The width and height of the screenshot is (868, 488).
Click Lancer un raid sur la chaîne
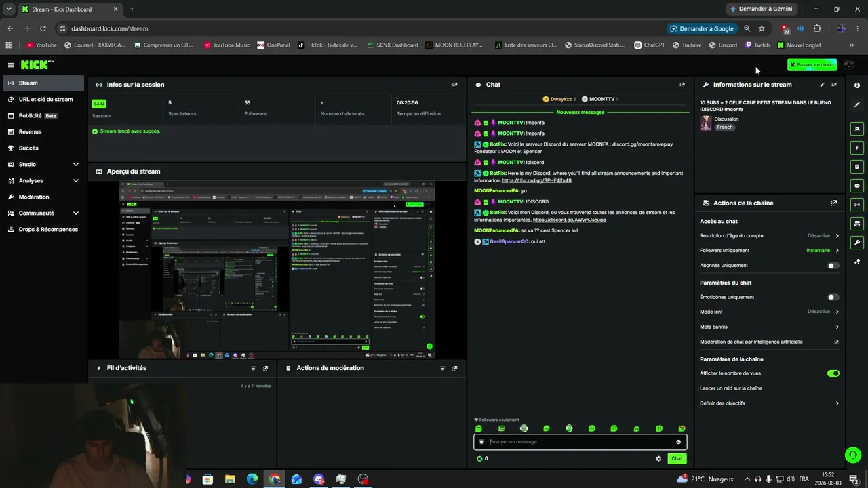pyautogui.click(x=731, y=388)
